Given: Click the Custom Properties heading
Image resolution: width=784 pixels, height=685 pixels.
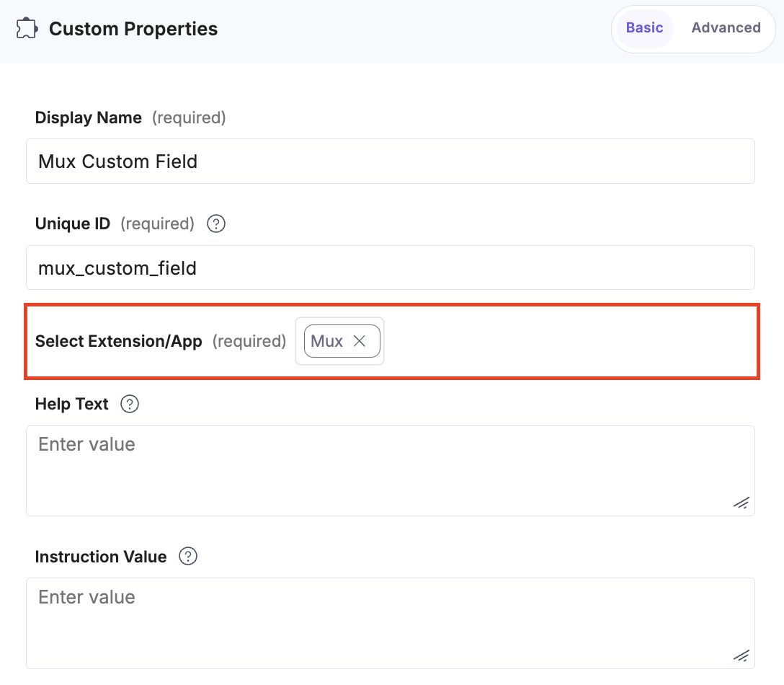Looking at the screenshot, I should coord(133,29).
